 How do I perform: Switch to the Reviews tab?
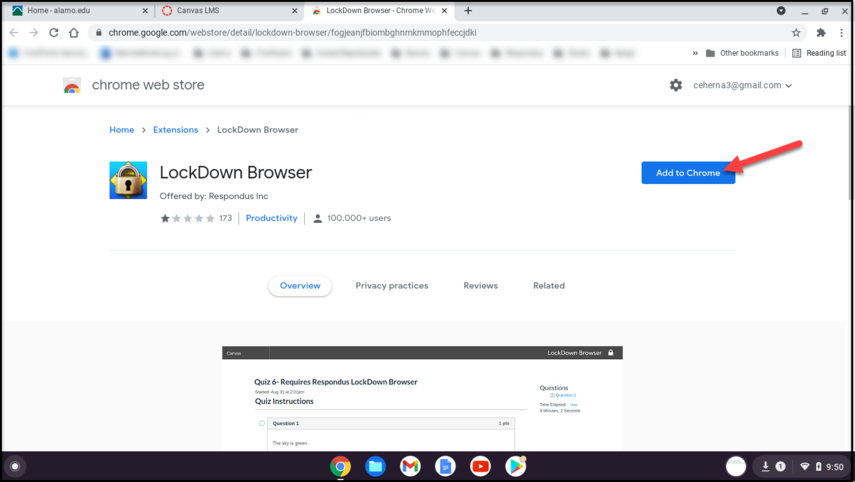[x=480, y=286]
